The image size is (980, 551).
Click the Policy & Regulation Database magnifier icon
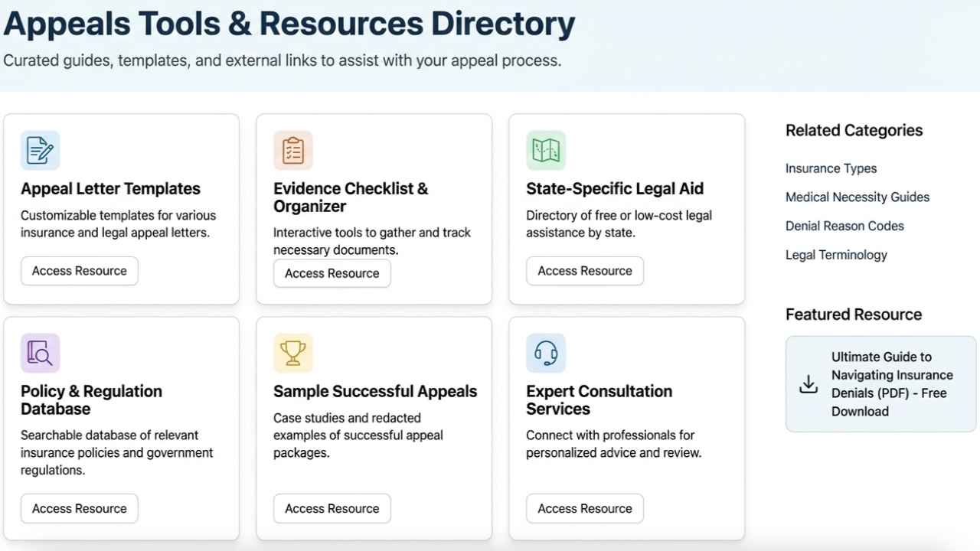click(x=40, y=353)
